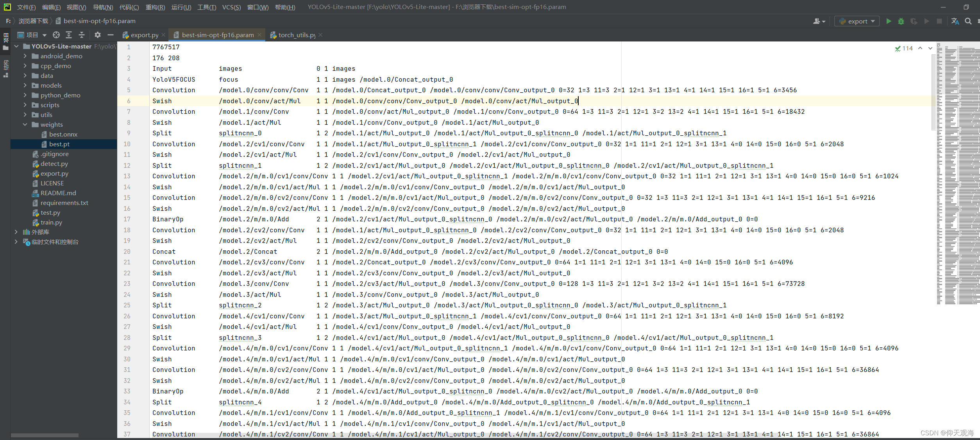
Task: Open best.onnx in the project tree
Action: 63,134
